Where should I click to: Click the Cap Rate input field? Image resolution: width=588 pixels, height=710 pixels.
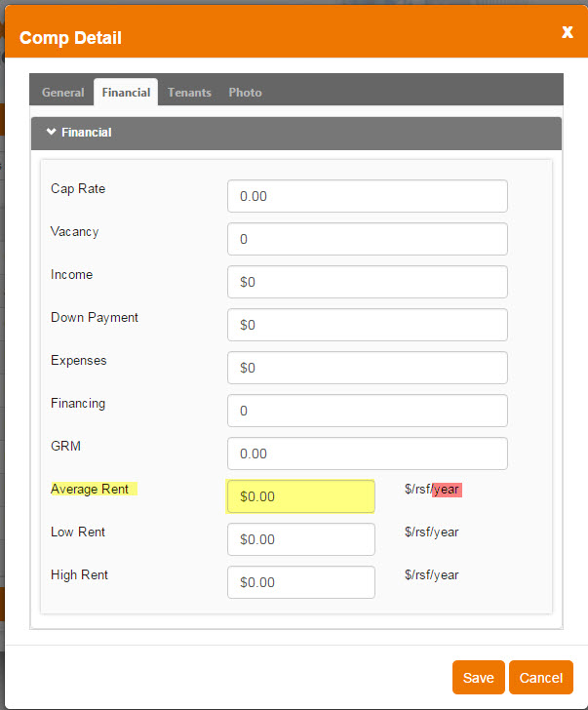tap(367, 196)
